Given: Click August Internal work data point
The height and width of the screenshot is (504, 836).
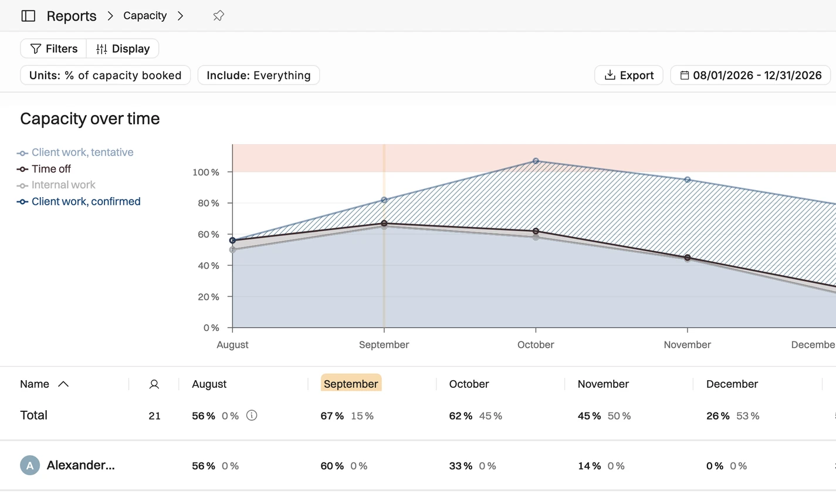Looking at the screenshot, I should [x=232, y=250].
